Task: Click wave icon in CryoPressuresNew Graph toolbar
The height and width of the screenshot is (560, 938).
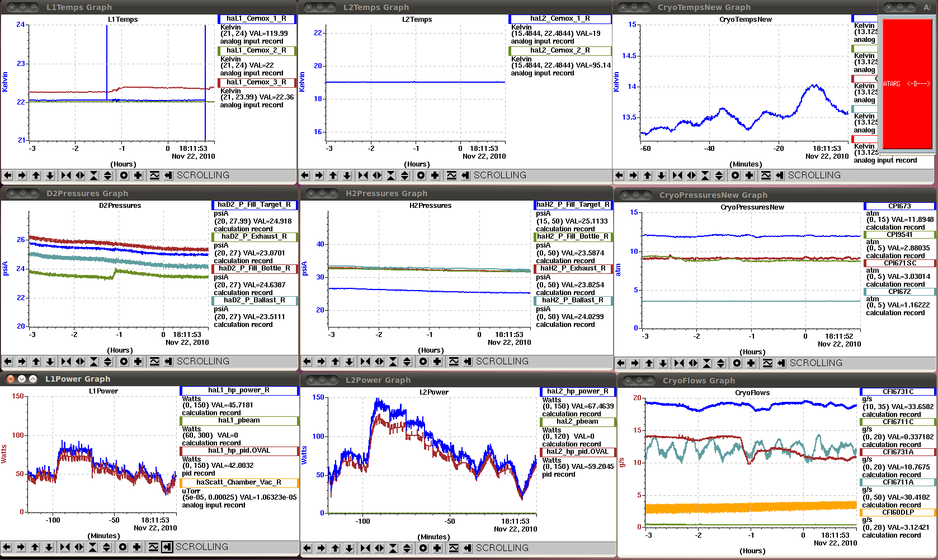Action: point(767,363)
